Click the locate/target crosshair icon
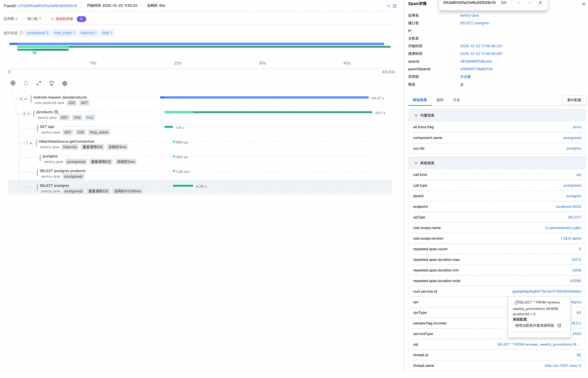Screen dimensions: 588x378 tap(13, 83)
